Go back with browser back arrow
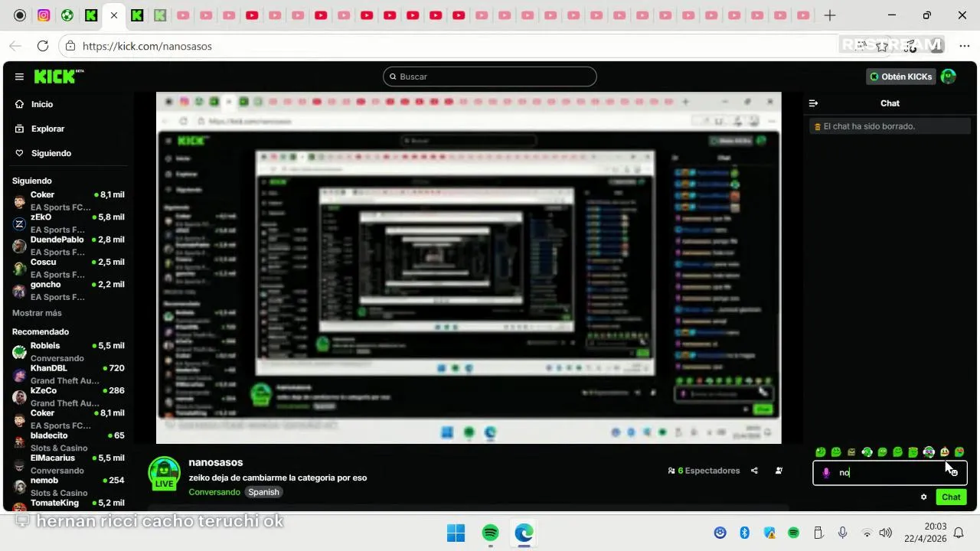 pyautogui.click(x=15, y=46)
